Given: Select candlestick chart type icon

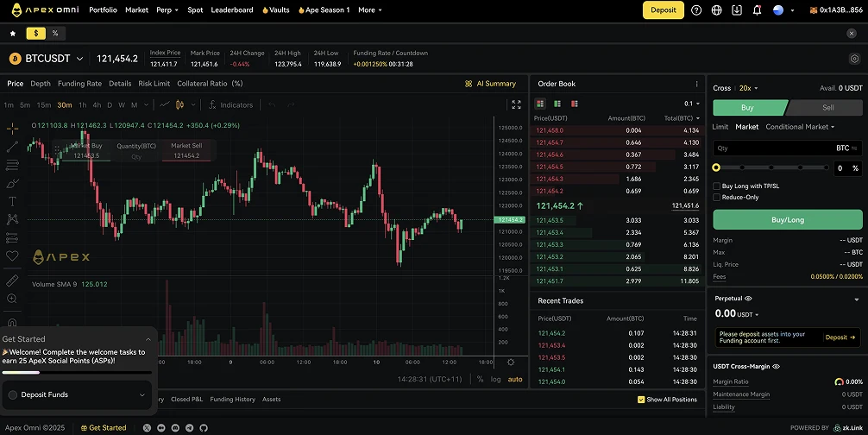Looking at the screenshot, I should [x=179, y=104].
